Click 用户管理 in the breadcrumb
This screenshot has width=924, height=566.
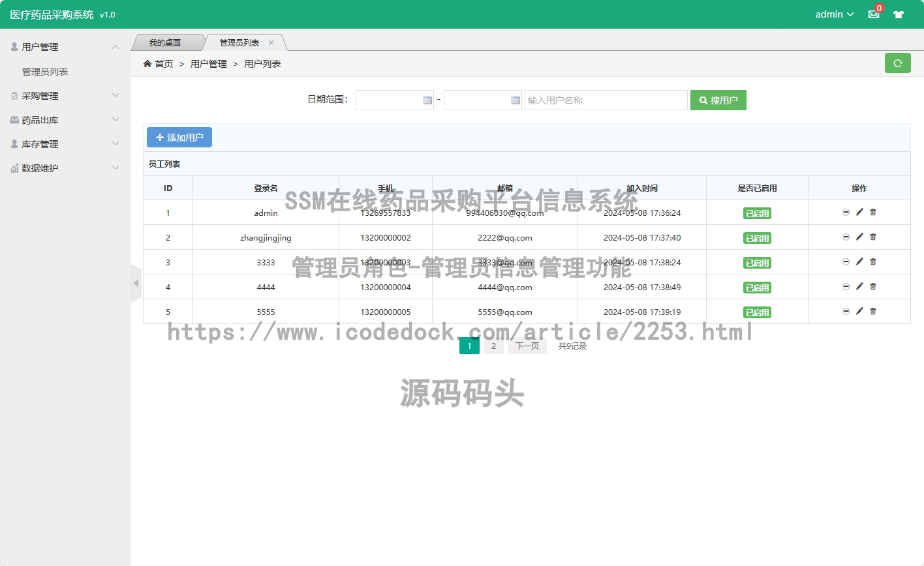tap(209, 64)
